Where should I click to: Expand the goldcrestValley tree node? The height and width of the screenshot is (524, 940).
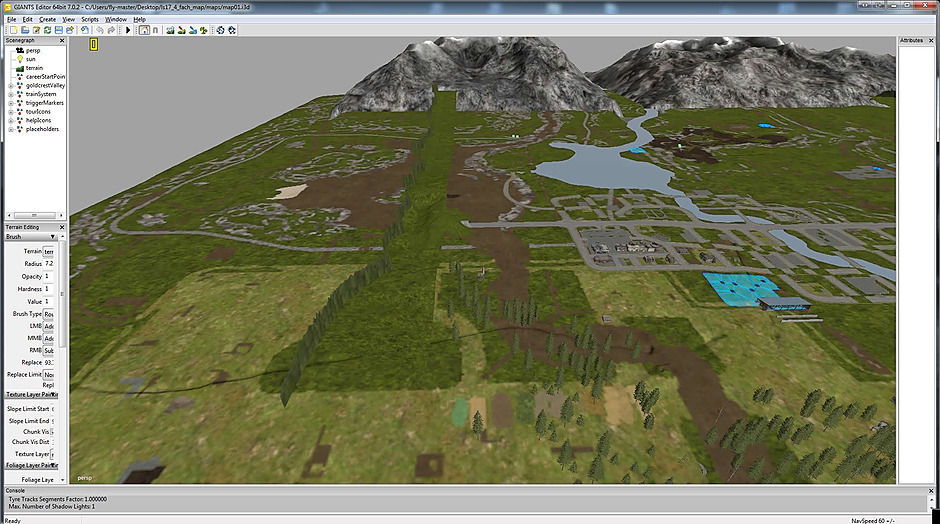pyautogui.click(x=10, y=86)
